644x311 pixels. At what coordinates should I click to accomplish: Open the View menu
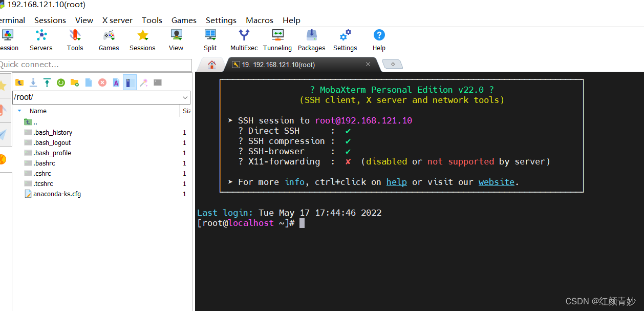84,20
